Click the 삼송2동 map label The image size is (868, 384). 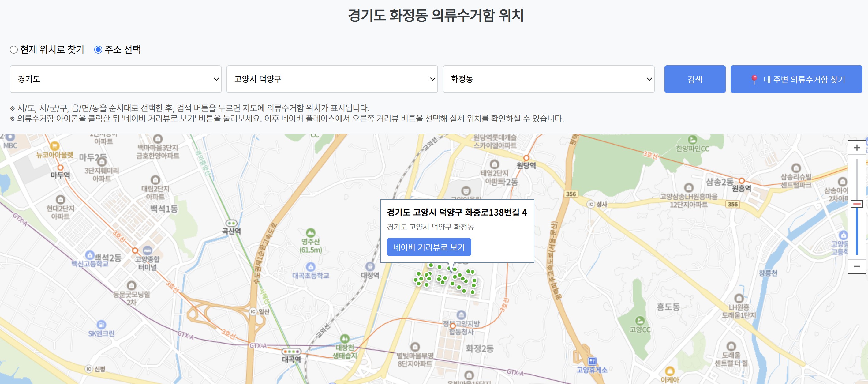tap(720, 182)
